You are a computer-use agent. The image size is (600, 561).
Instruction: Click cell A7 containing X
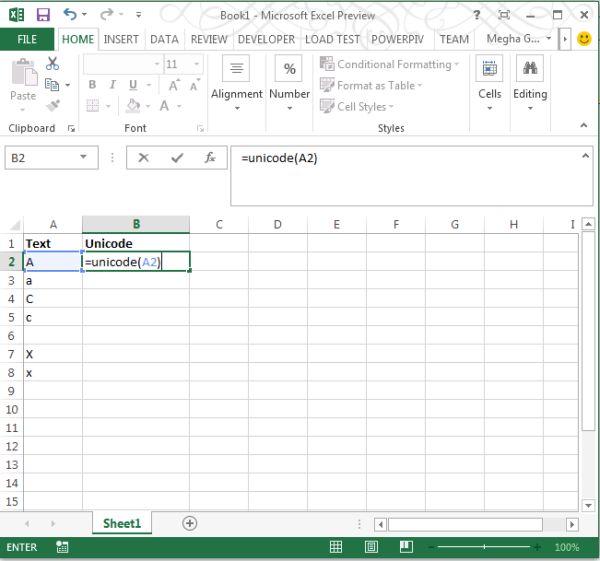53,354
